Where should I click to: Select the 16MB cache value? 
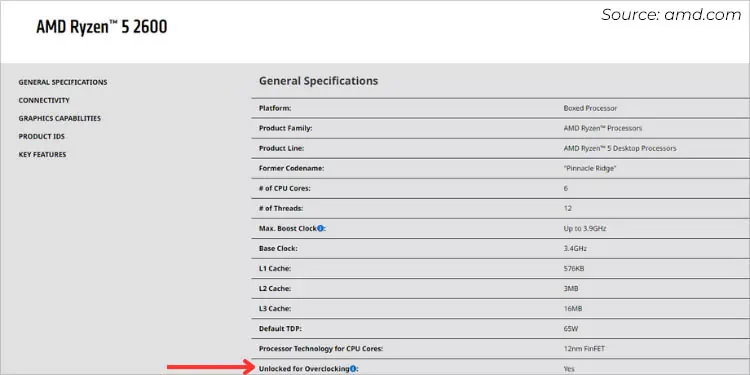click(573, 309)
